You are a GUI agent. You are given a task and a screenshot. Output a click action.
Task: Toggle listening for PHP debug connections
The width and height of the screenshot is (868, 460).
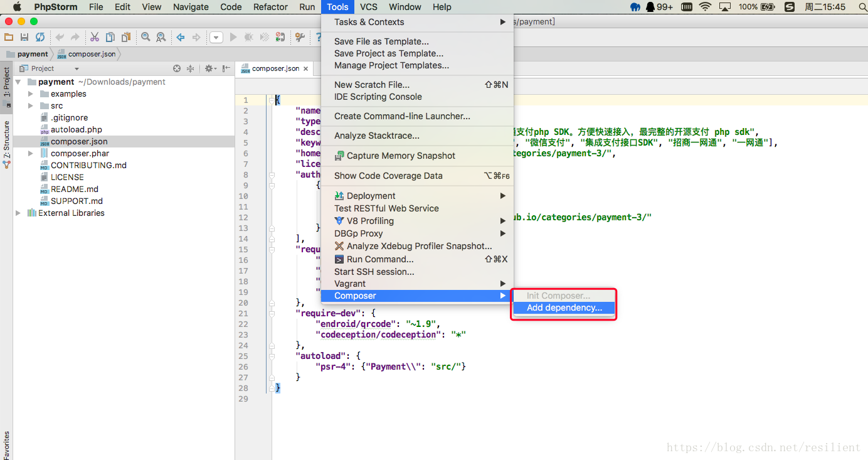click(280, 38)
